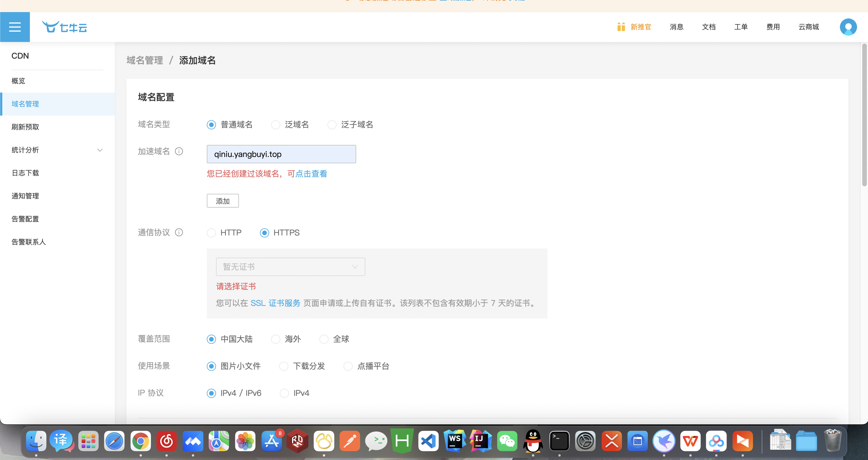Toggle the hamburger navigation menu
The height and width of the screenshot is (460, 868).
coord(15,27)
